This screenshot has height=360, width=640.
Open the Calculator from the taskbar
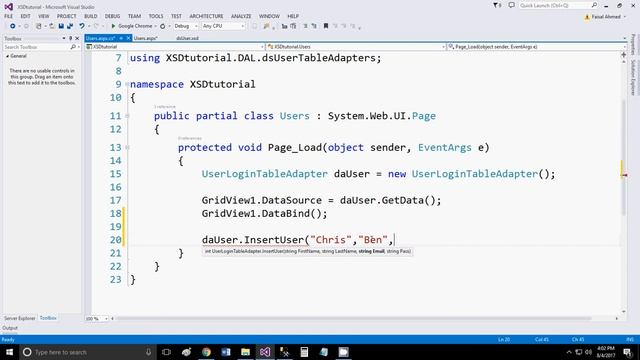tap(304, 352)
